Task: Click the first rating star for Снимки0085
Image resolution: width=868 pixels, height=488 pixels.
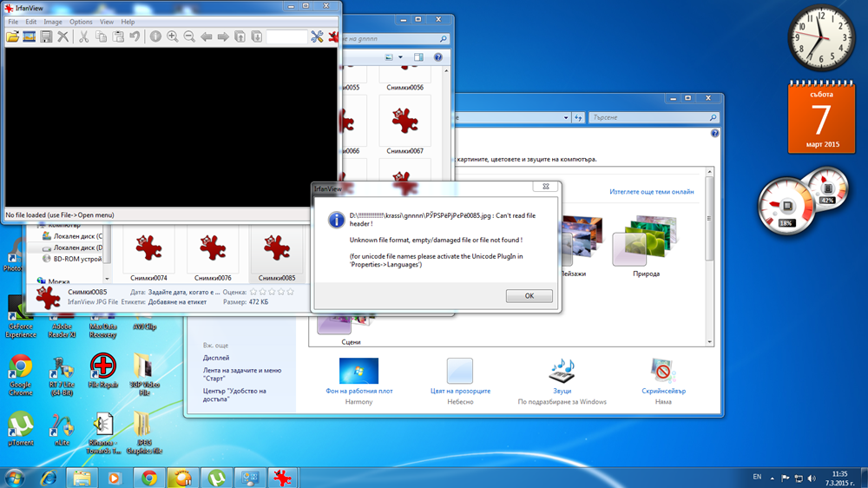Action: point(253,292)
